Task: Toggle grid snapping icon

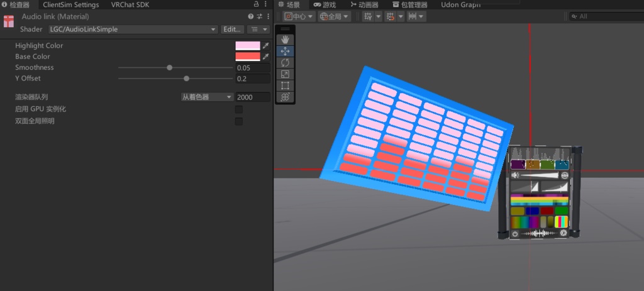Action: [x=390, y=16]
